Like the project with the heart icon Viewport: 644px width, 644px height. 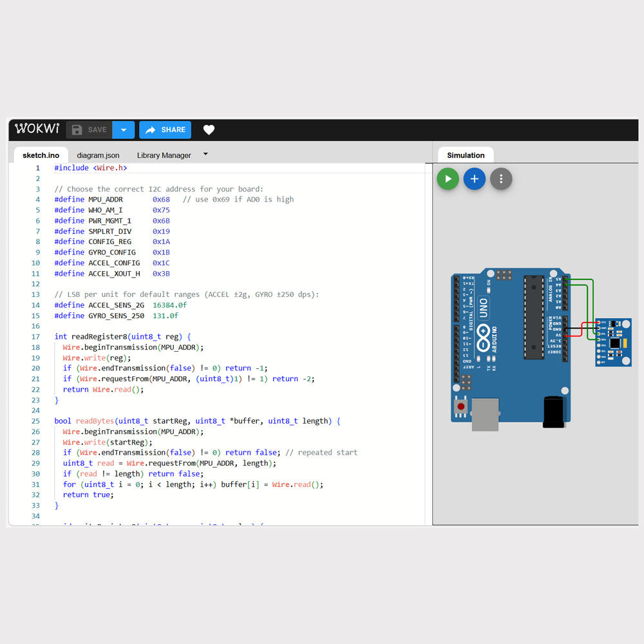209,130
